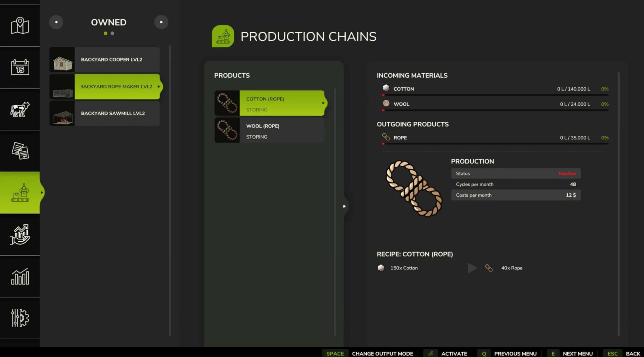
Task: Open the prices hand-with-chart icon
Action: [20, 234]
